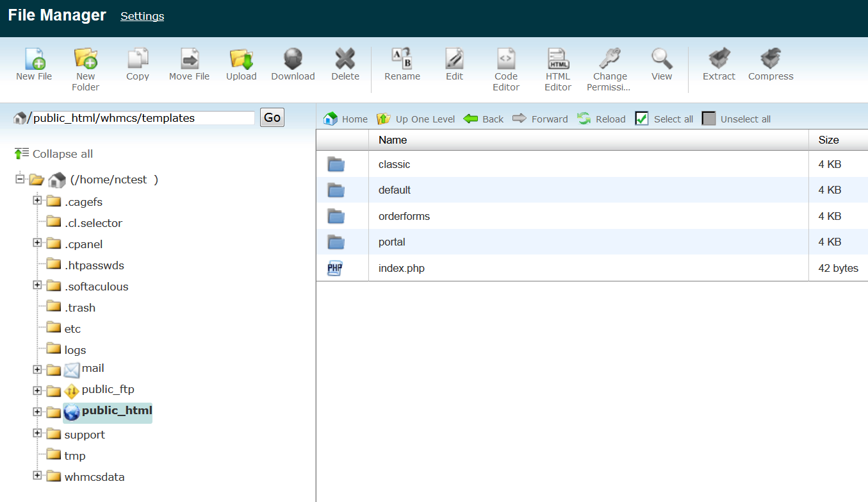Select the portal folder row

click(592, 242)
